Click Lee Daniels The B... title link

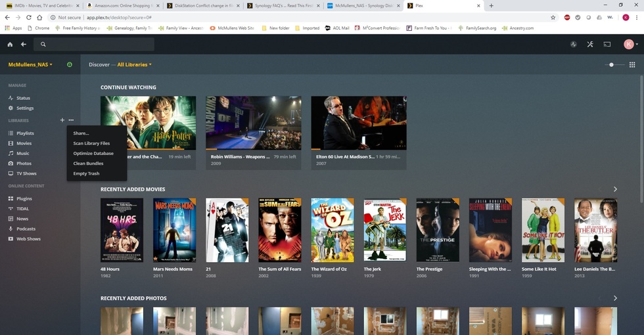click(x=595, y=269)
